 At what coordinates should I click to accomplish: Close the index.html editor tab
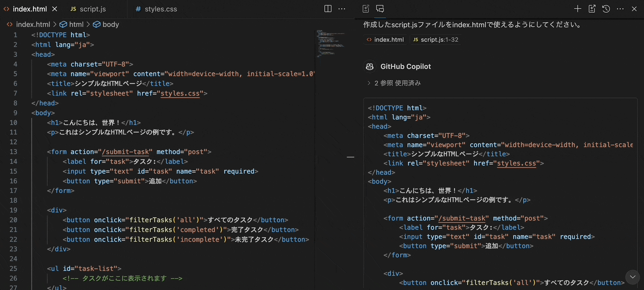tap(55, 9)
